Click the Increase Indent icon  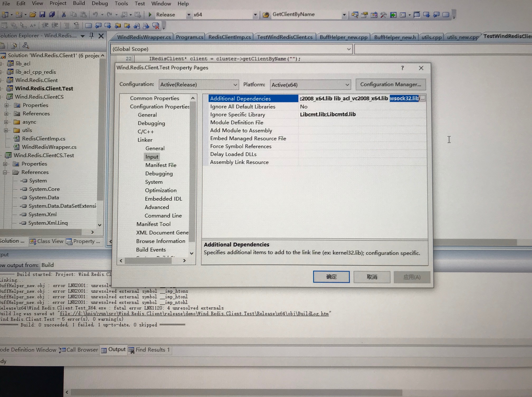pos(55,25)
